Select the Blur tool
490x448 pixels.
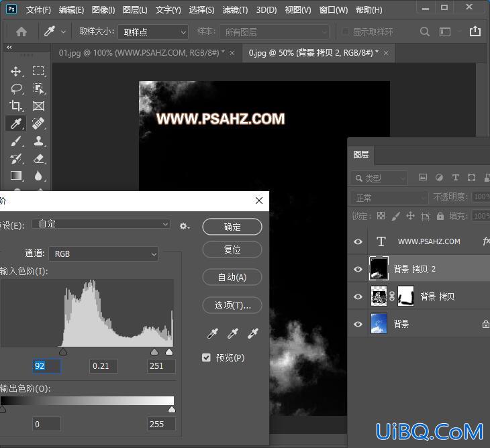[38, 176]
